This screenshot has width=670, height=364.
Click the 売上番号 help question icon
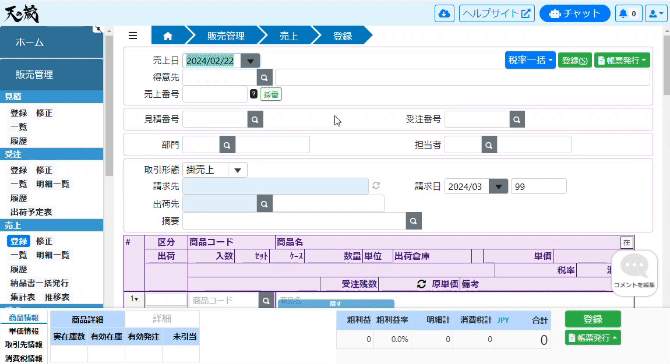pos(253,94)
